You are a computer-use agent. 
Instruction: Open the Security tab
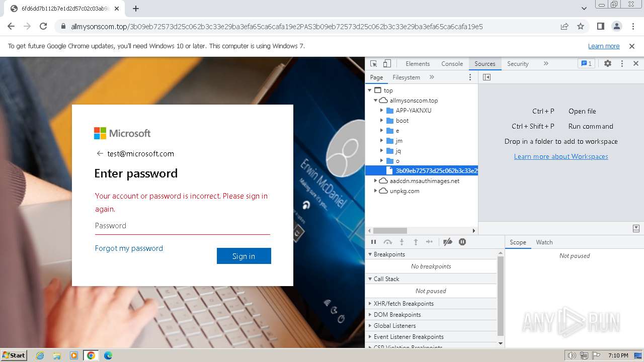(x=518, y=64)
